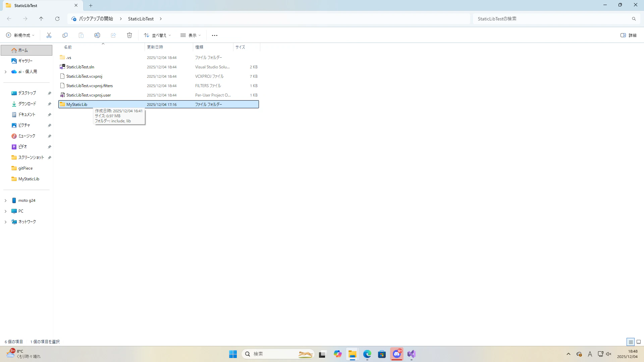Select the StaticLibTest.sln file
Viewport: 644px width, 362px height.
(80, 67)
